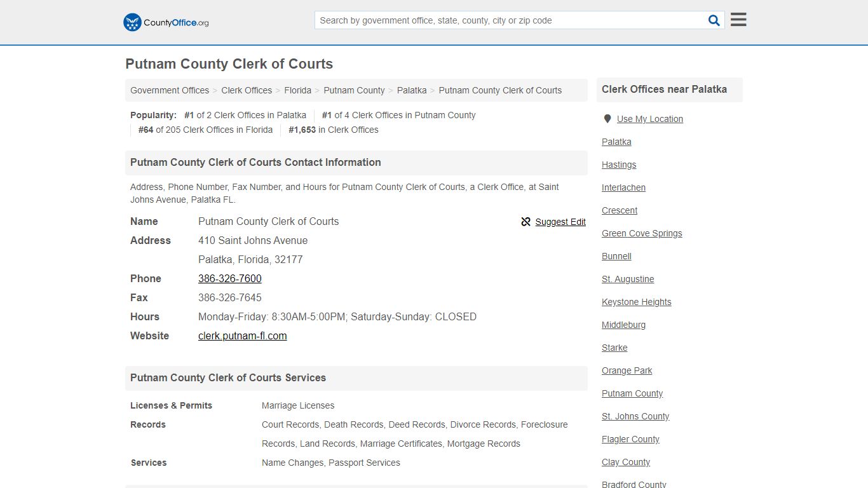Select the fax number 386-326-7645
The height and width of the screenshot is (488, 868).
pyautogui.click(x=230, y=297)
